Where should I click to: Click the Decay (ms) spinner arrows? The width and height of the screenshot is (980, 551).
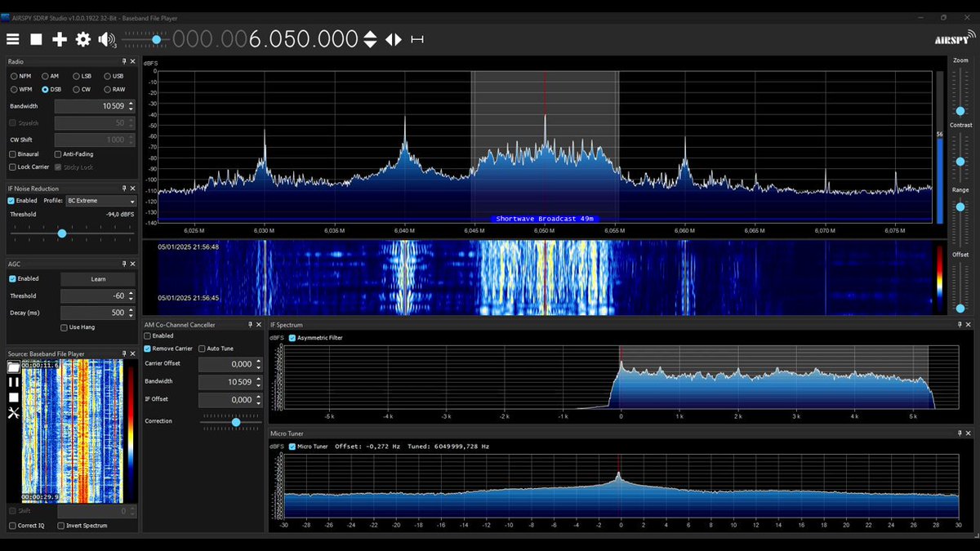pyautogui.click(x=131, y=313)
